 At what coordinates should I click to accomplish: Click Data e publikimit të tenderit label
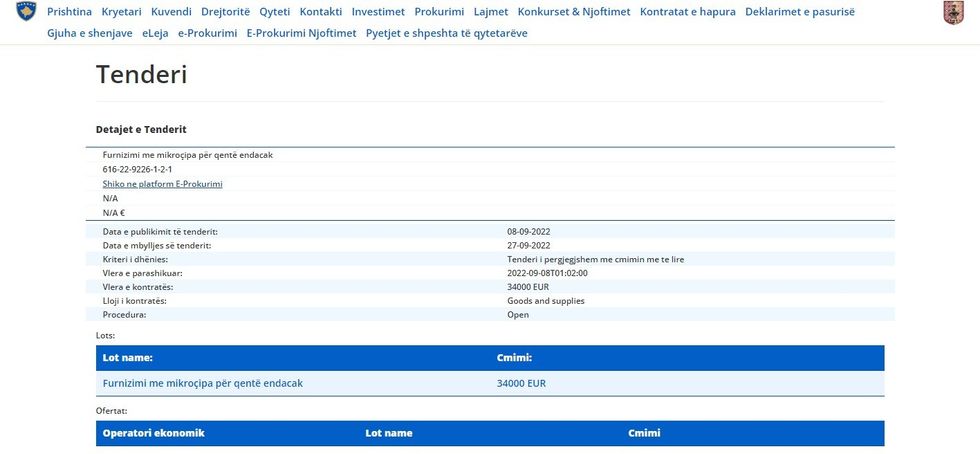[160, 231]
